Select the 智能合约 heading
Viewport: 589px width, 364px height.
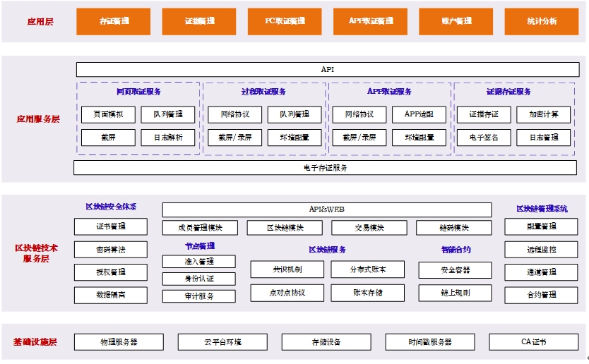456,250
